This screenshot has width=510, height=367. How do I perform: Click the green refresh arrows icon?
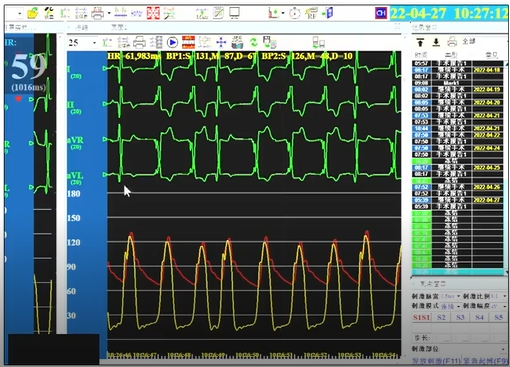click(254, 43)
